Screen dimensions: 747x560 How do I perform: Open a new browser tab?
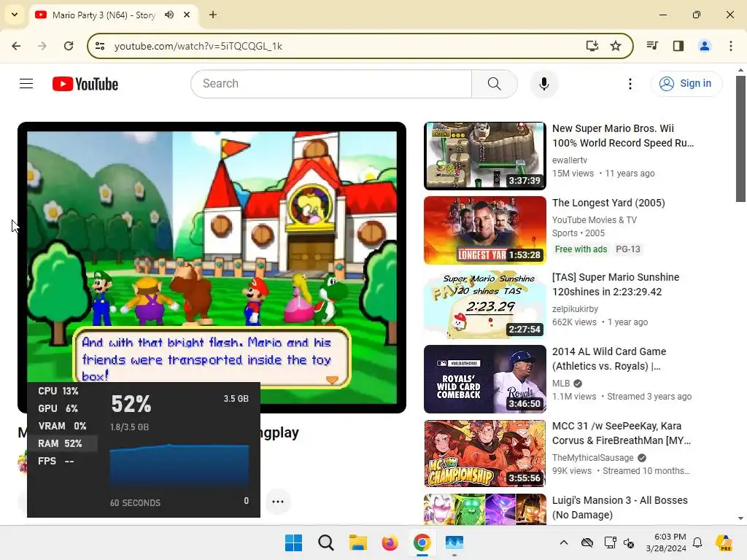point(213,15)
